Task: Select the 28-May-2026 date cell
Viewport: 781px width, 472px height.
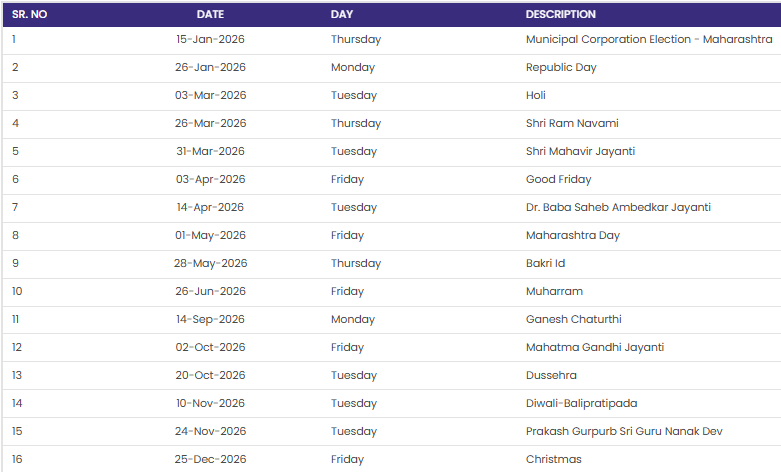Action: [211, 263]
